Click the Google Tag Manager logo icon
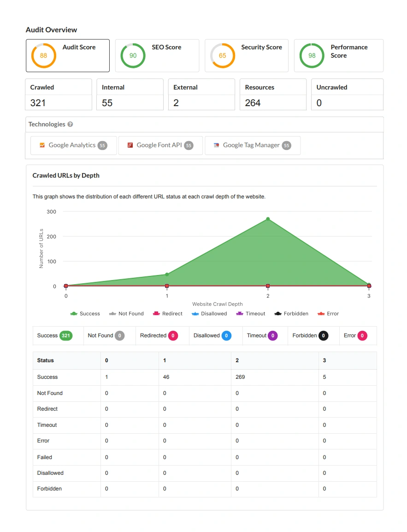Viewport: 407px width, 532px height. pos(217,145)
